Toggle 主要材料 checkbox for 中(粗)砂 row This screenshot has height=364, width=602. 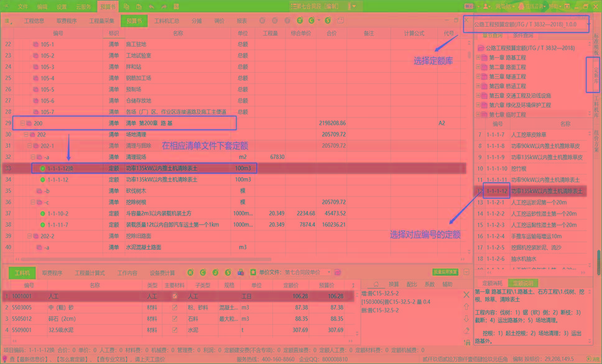pos(175,307)
